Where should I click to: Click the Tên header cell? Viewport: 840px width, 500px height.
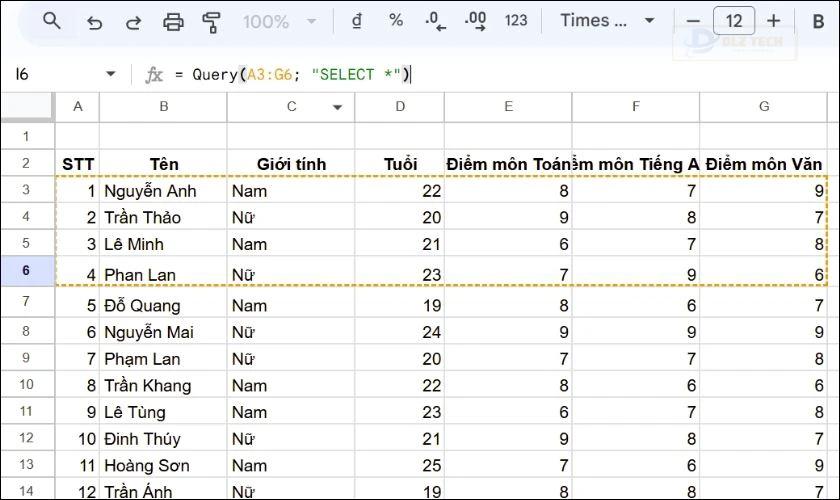tap(163, 163)
